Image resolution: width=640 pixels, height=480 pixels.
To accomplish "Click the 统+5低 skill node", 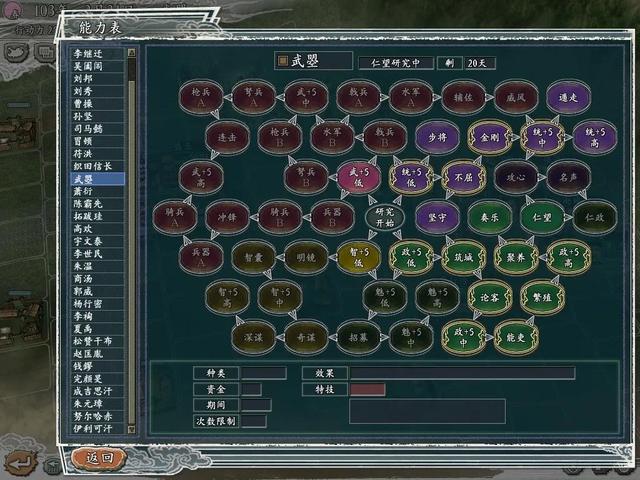I will [411, 177].
